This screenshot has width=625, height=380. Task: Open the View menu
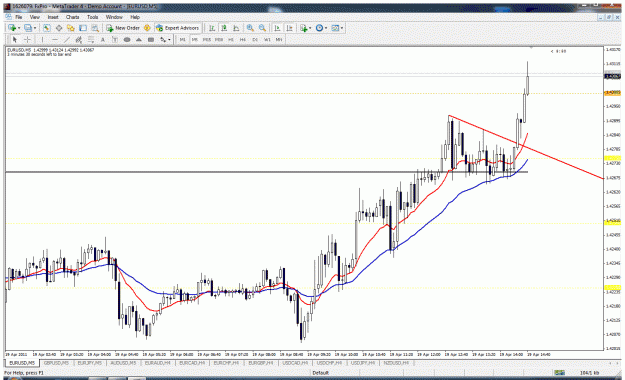[35, 17]
